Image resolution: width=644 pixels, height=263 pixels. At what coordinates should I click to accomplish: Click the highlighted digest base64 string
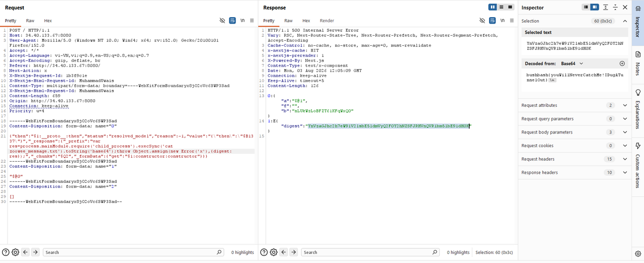[x=388, y=126]
